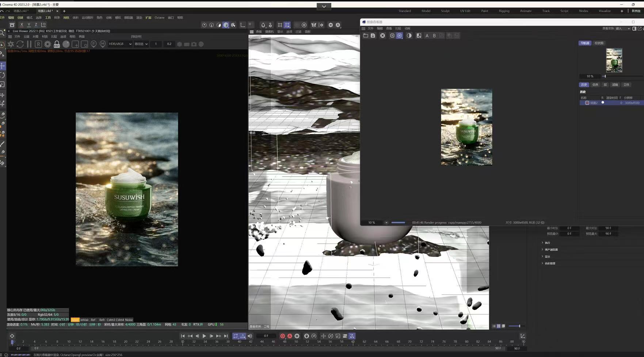Switch to Sculpt layout
The image size is (644, 357).
point(445,11)
